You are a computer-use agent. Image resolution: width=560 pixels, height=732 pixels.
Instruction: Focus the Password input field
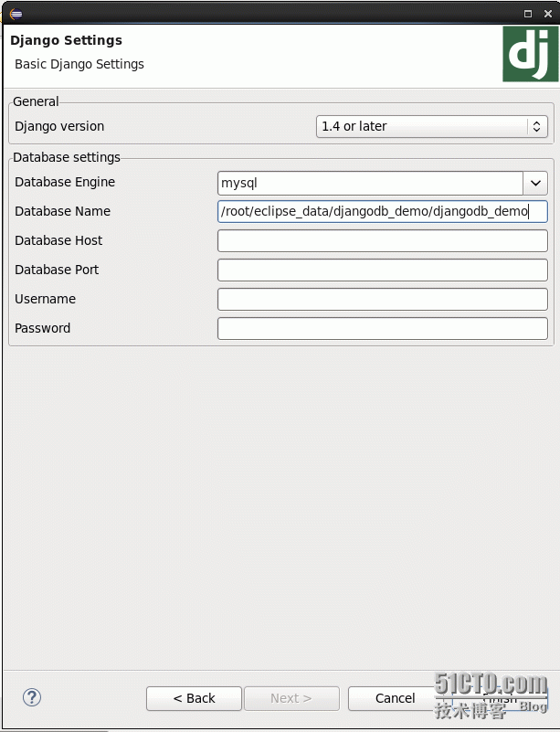click(x=382, y=329)
